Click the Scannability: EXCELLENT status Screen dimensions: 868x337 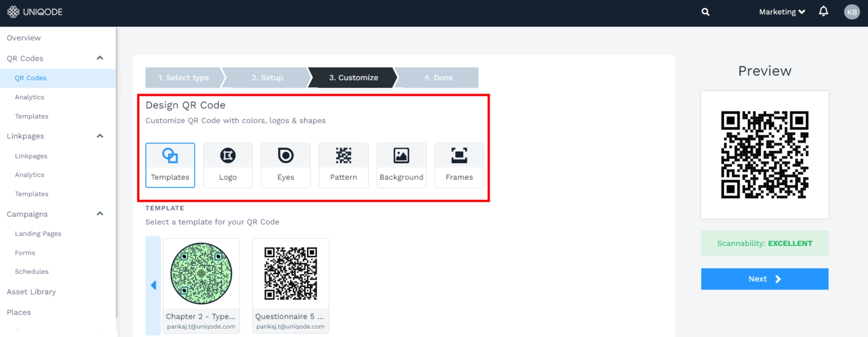[x=764, y=243]
